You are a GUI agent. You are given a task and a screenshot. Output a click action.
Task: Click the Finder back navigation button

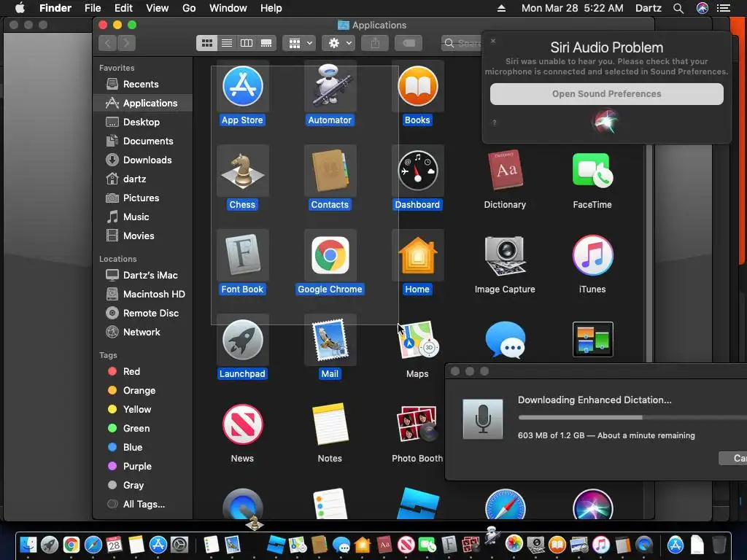pyautogui.click(x=108, y=43)
